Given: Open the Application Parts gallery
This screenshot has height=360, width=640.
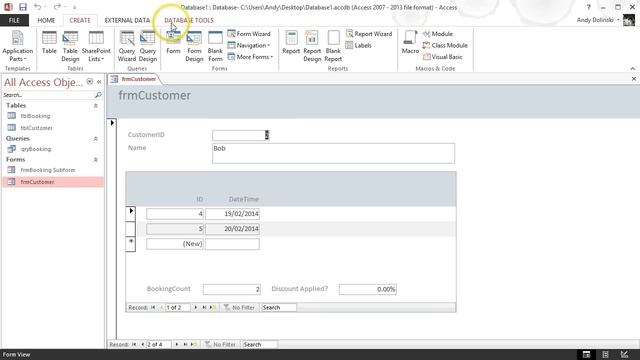Looking at the screenshot, I should click(x=17, y=47).
